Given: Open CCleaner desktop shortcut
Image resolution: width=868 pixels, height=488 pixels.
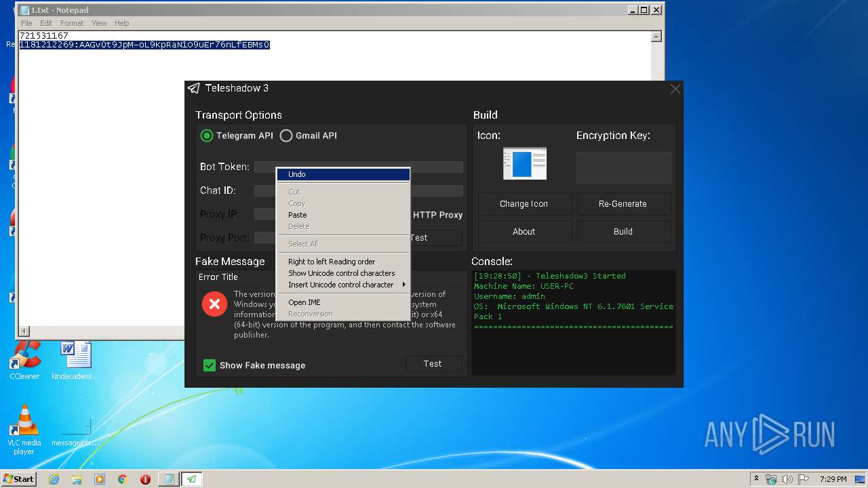Looking at the screenshot, I should click(24, 361).
